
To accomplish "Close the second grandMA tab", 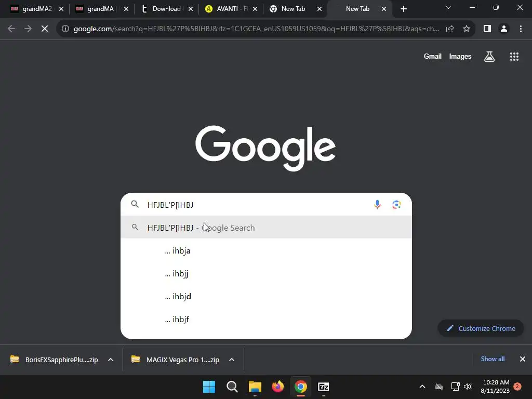I will tap(126, 9).
